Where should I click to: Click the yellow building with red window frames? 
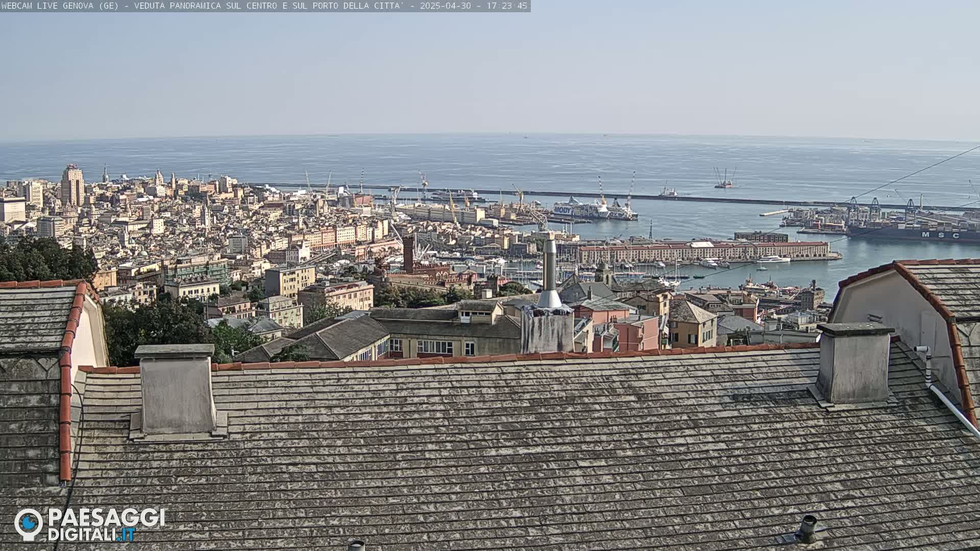(434, 347)
